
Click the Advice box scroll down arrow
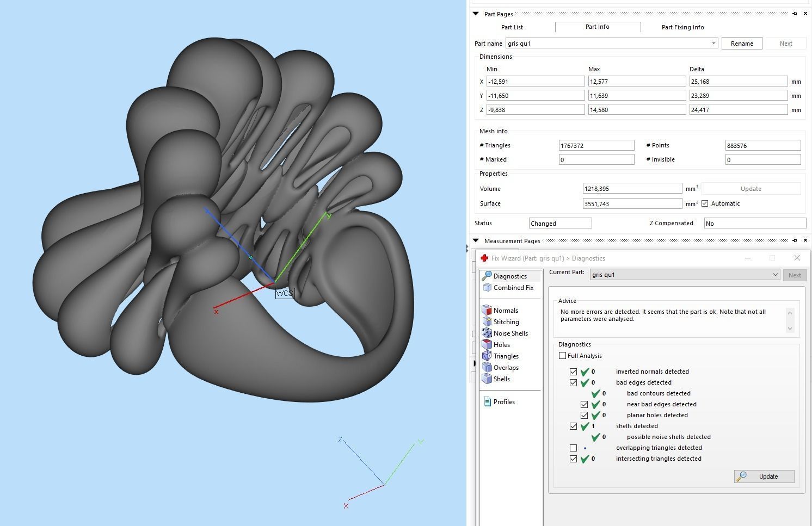(790, 329)
